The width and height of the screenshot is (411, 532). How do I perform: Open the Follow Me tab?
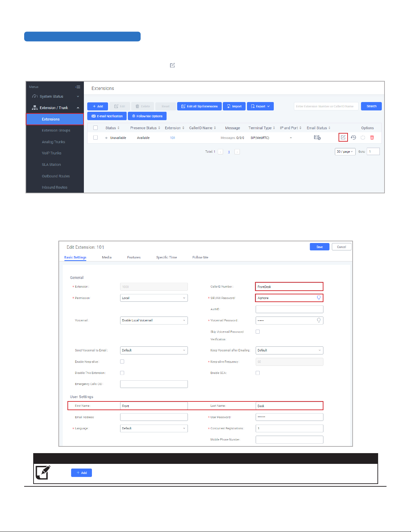pyautogui.click(x=200, y=257)
